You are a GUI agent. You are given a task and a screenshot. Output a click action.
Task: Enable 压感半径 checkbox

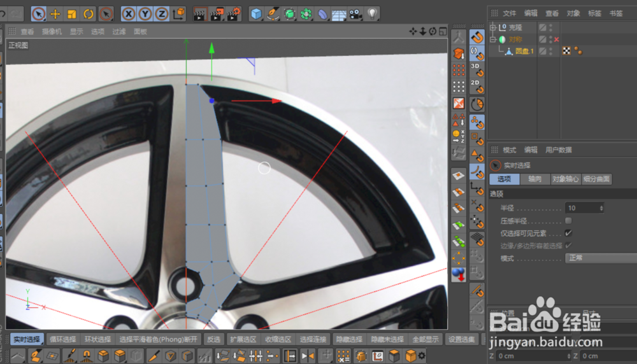pyautogui.click(x=568, y=220)
